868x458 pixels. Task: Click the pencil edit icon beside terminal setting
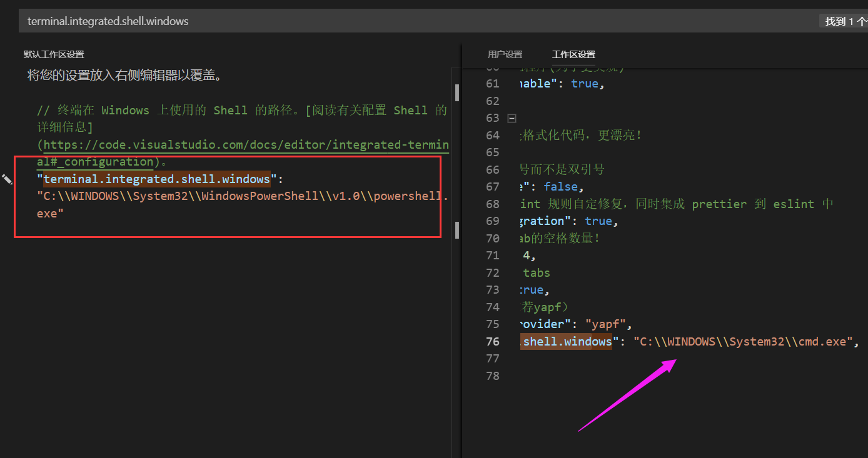7,179
